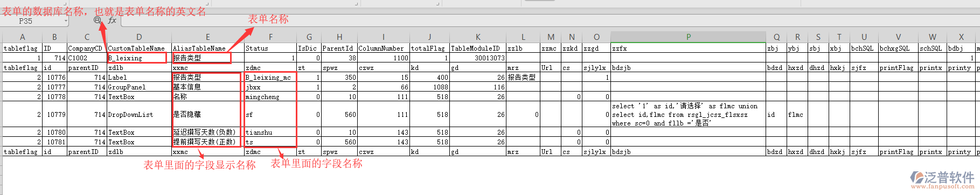Screen dimensions: 980x195
Task: Click the mingcheng field cell
Action: [270, 97]
